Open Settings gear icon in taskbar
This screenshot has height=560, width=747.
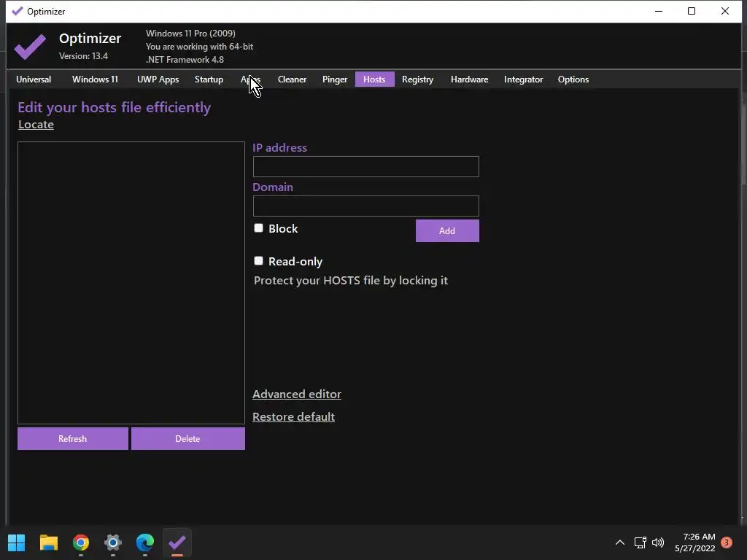coord(113,542)
